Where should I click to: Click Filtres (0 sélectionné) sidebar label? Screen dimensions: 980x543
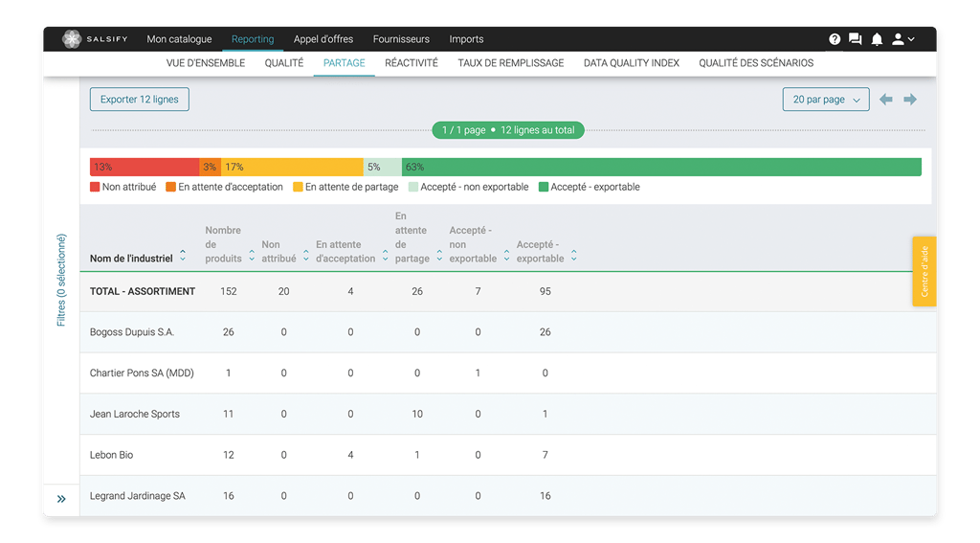60,280
